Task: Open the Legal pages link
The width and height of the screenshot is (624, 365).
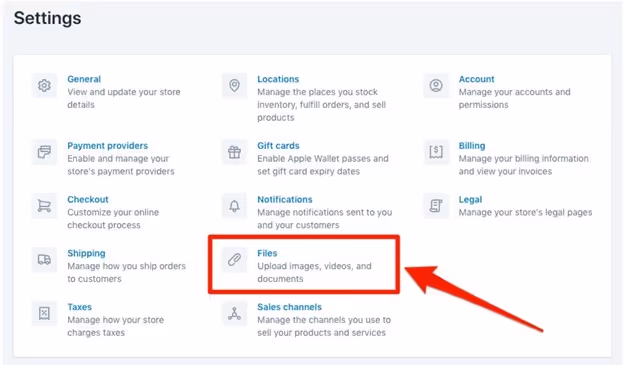Action: (470, 199)
